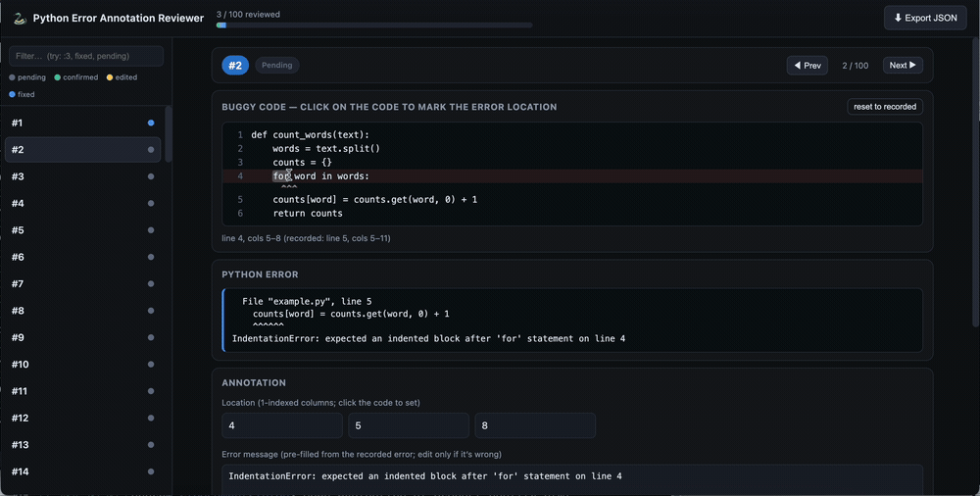Open item #6 in the sidebar
980x496 pixels.
point(82,257)
